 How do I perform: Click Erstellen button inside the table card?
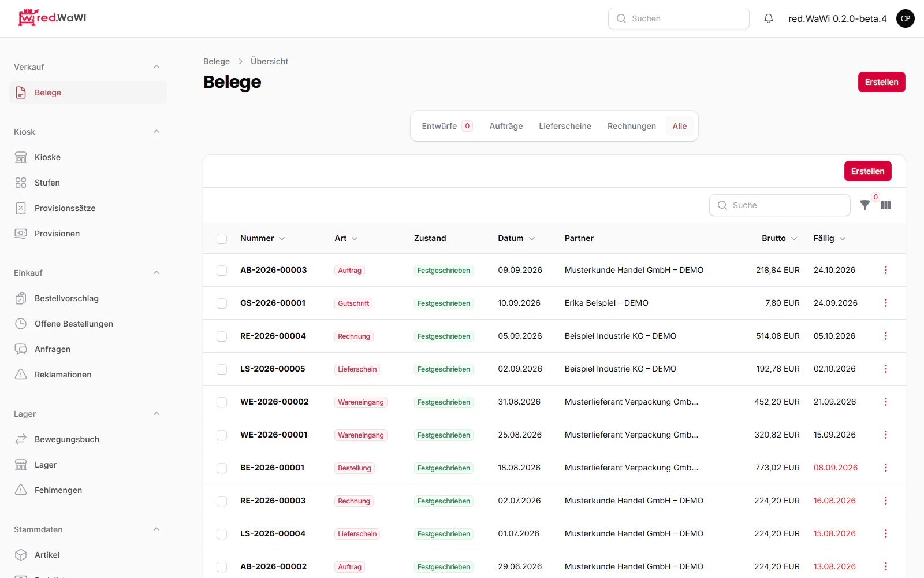point(868,171)
